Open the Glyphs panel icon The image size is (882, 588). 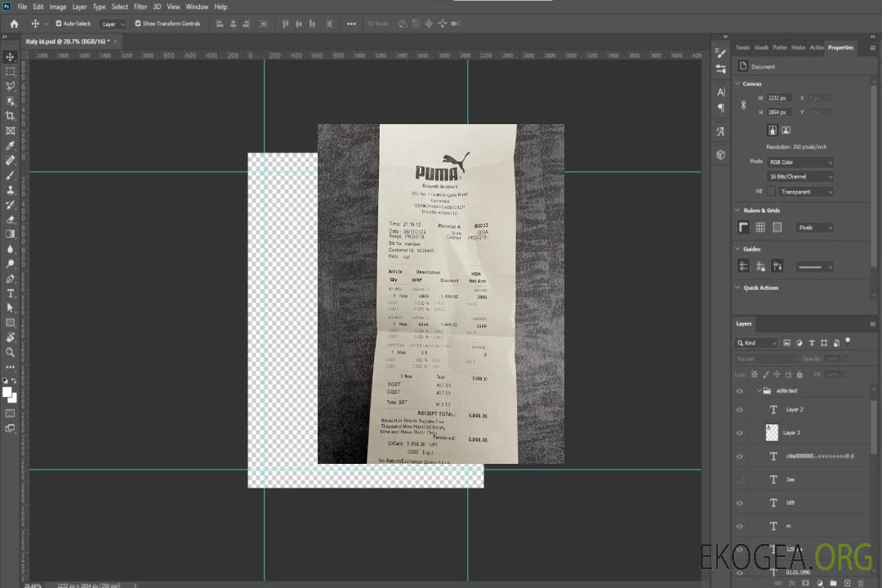[721, 131]
